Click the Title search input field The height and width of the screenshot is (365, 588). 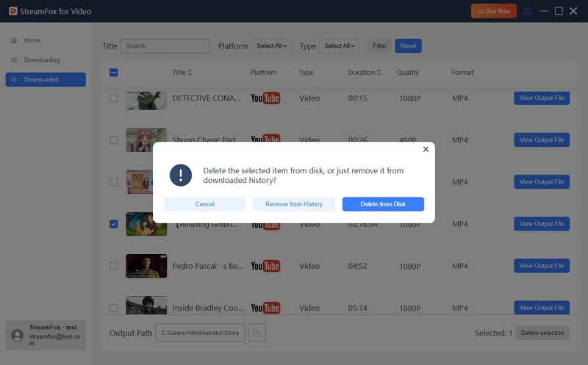pyautogui.click(x=165, y=46)
